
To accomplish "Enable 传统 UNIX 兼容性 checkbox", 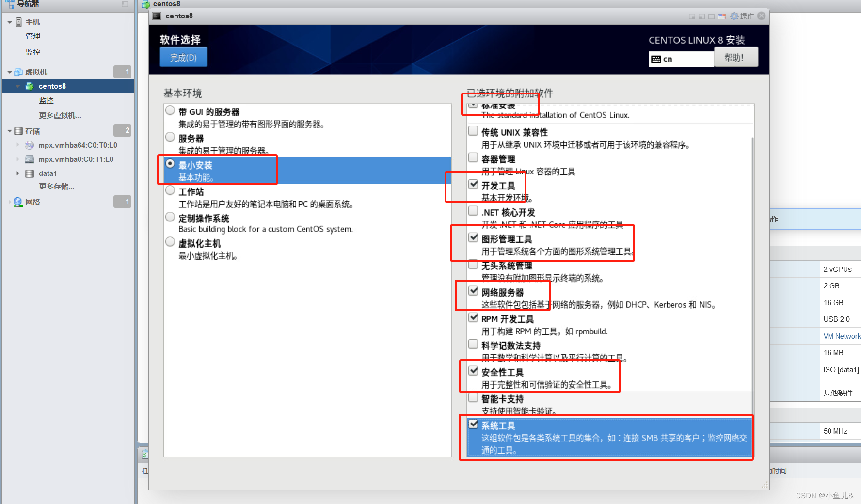I will click(x=473, y=131).
